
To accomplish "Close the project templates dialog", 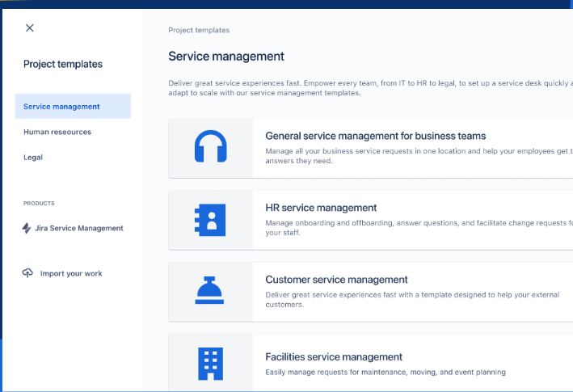I will tap(30, 27).
